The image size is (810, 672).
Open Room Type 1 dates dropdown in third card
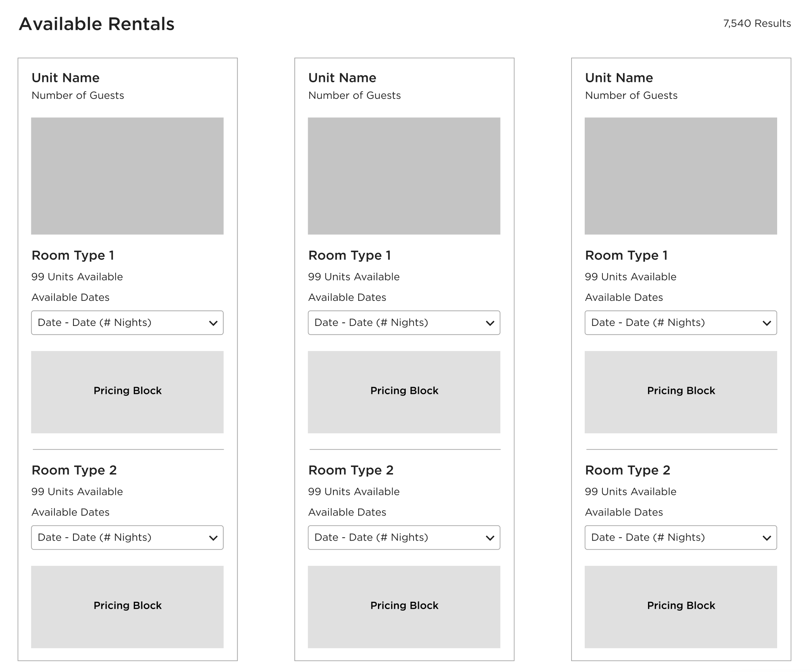[x=681, y=322]
